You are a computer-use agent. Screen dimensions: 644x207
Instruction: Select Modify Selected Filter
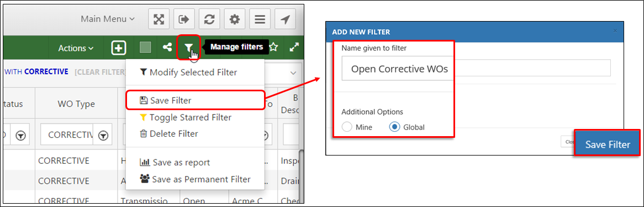(x=188, y=73)
